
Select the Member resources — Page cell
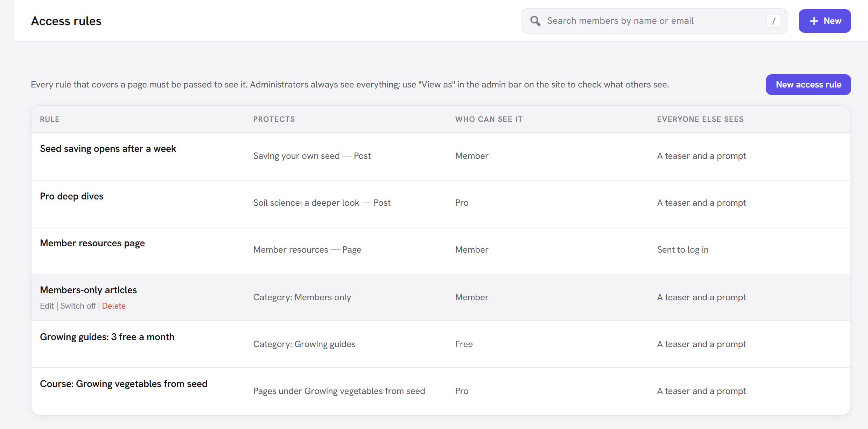[x=307, y=250]
